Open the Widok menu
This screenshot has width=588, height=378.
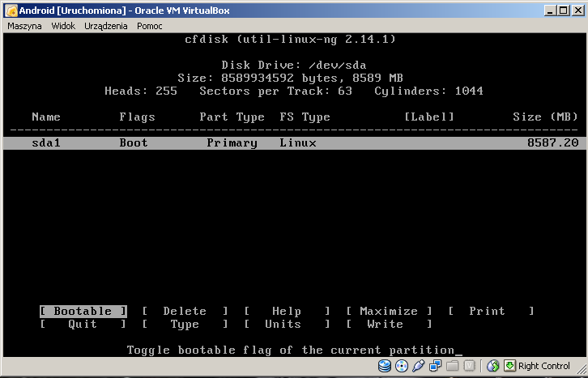pyautogui.click(x=63, y=26)
